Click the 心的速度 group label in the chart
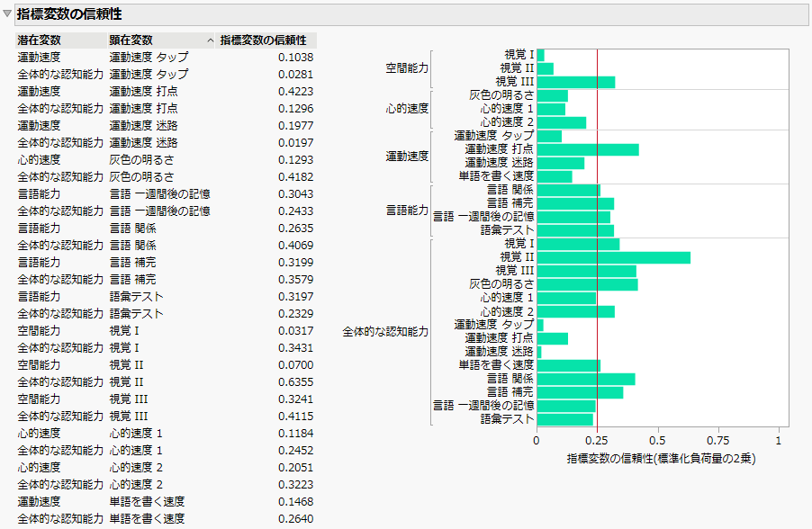 click(x=407, y=109)
